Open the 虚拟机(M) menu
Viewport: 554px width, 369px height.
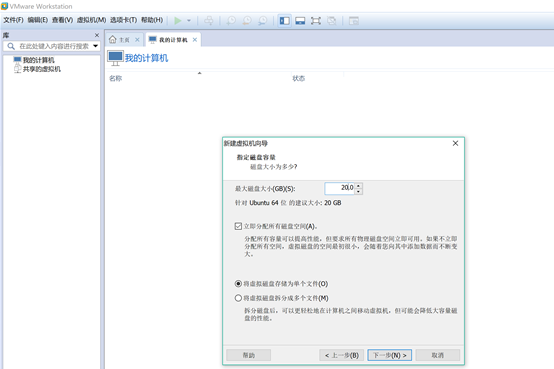click(x=91, y=20)
